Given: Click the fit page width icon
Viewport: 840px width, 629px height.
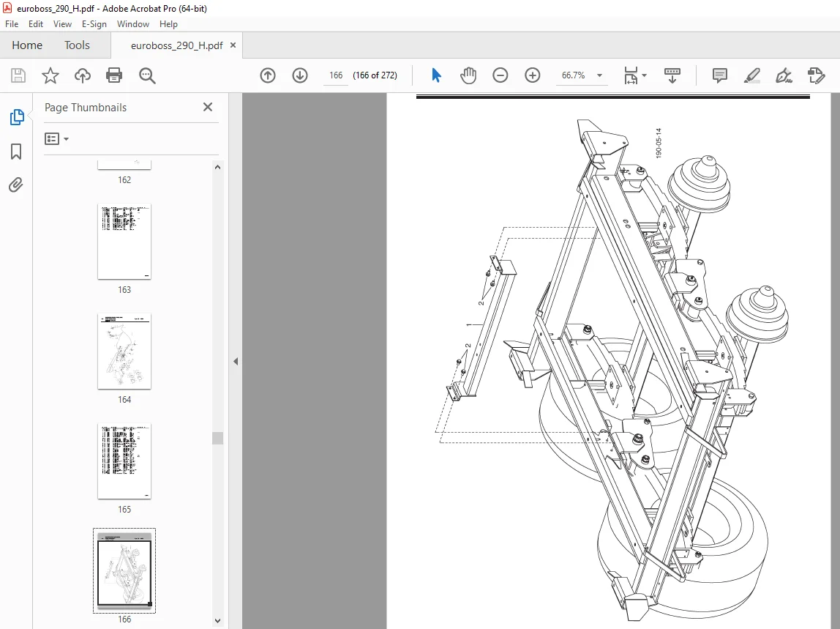Looking at the screenshot, I should click(x=631, y=75).
